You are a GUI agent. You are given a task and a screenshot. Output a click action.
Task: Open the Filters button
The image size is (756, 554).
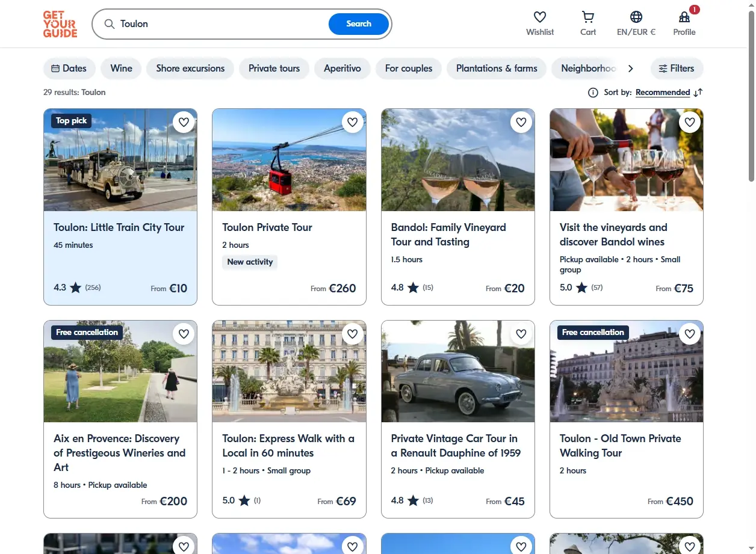tap(677, 69)
